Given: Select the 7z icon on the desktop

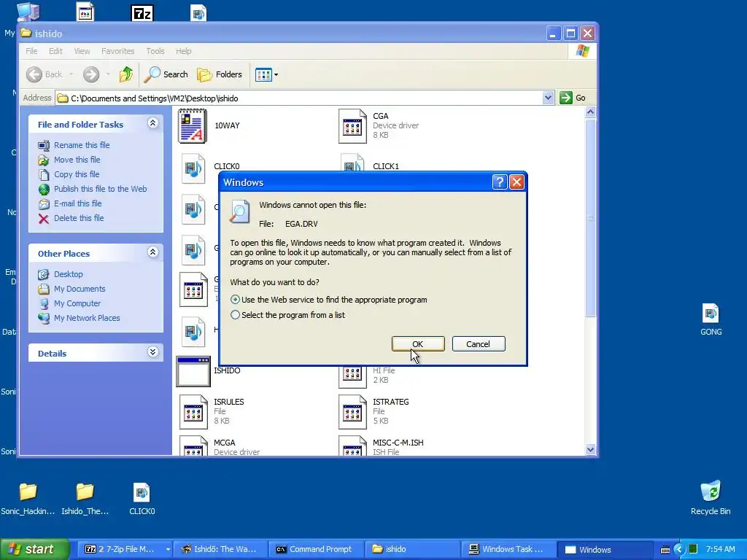Looking at the screenshot, I should click(142, 13).
